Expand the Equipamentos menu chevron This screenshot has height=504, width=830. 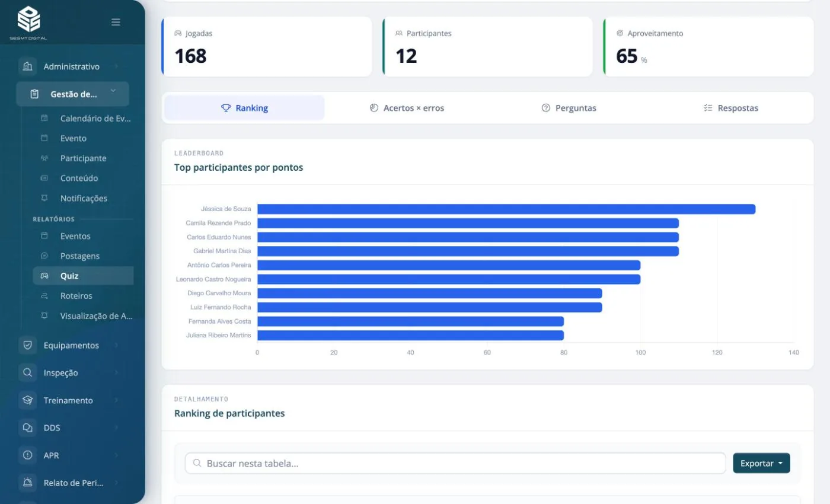(116, 345)
